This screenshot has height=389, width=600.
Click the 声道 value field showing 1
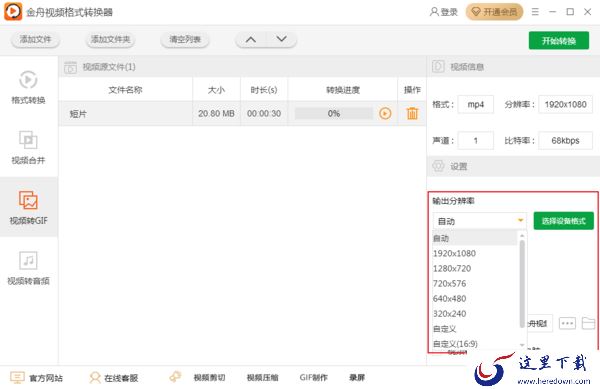(476, 140)
